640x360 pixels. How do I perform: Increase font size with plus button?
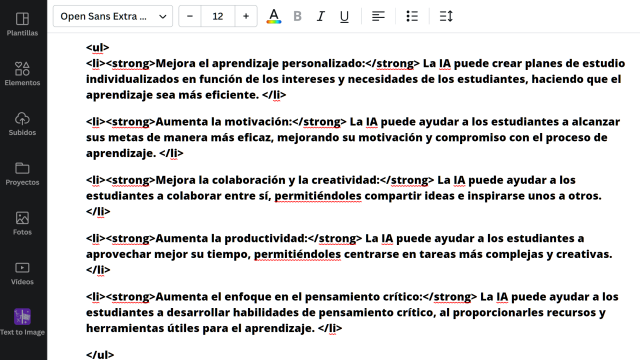point(246,16)
